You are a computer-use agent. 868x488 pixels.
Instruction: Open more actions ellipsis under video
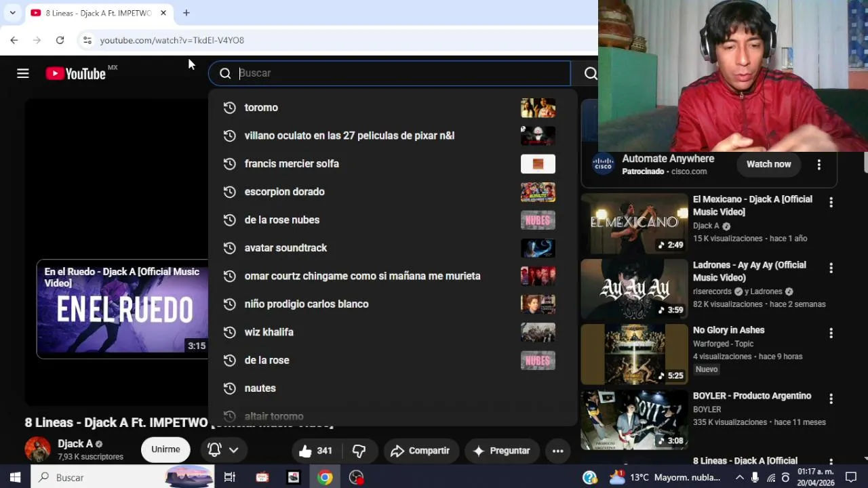pyautogui.click(x=557, y=451)
